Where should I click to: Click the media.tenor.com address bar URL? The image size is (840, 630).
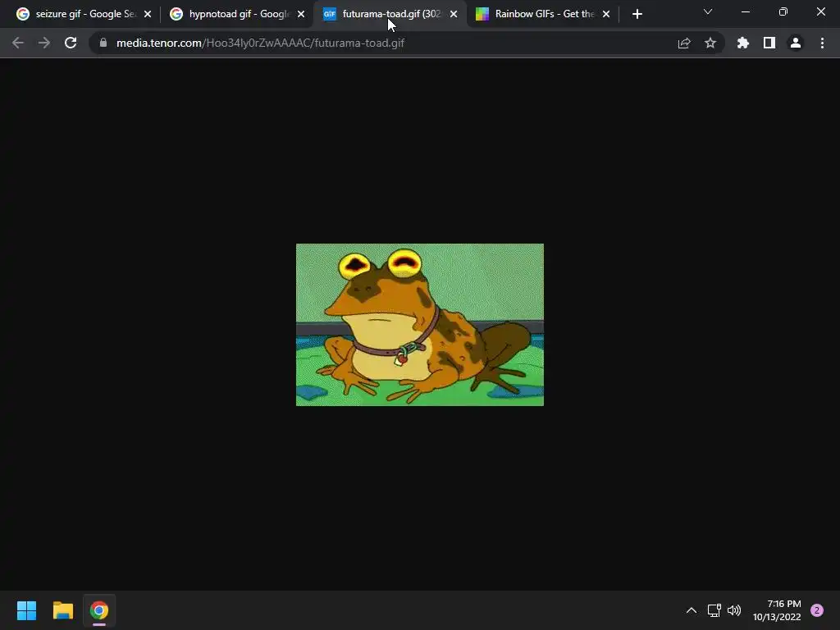(260, 43)
